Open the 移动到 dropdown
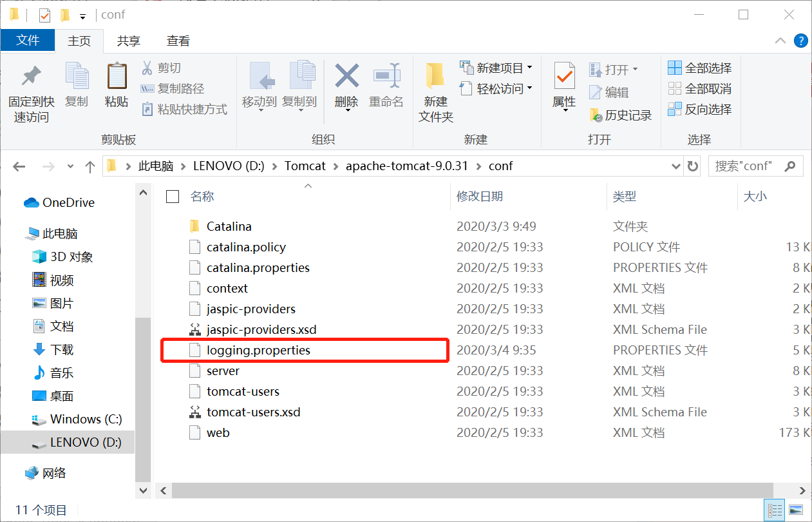The width and height of the screenshot is (812, 522). point(261,110)
